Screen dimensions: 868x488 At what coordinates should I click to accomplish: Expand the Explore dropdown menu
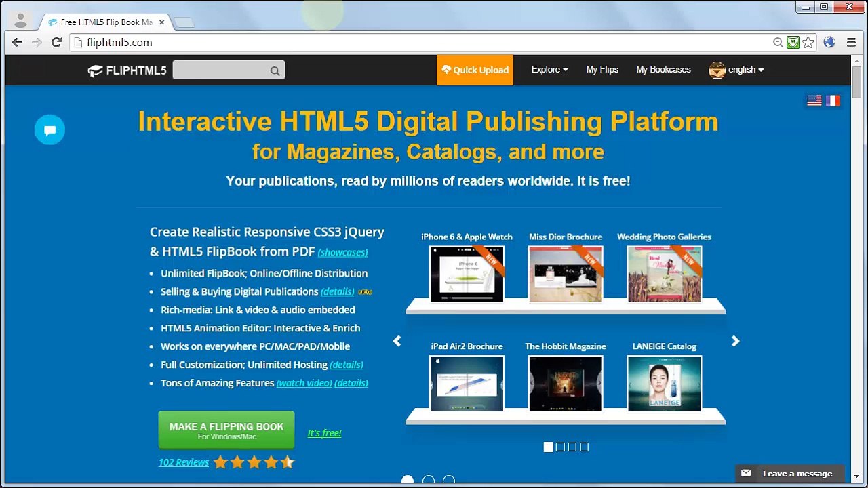click(x=550, y=70)
